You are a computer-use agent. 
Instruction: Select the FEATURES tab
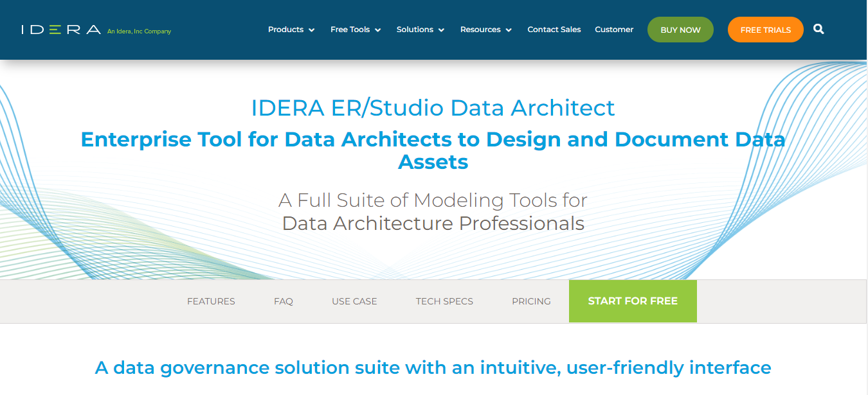tap(211, 301)
